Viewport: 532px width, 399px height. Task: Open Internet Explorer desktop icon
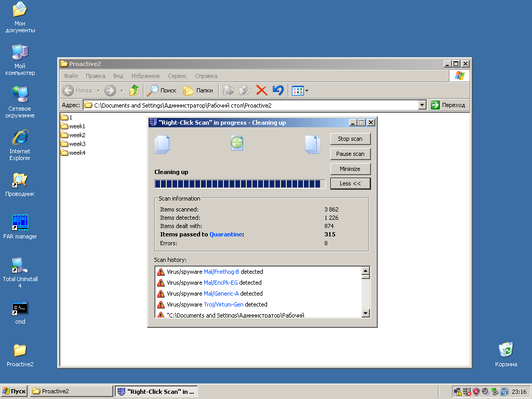[20, 138]
